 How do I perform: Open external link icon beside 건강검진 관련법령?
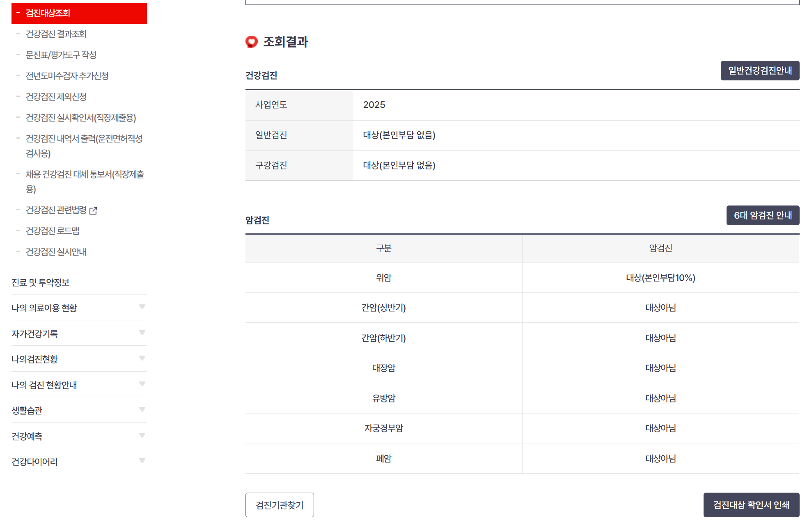pyautogui.click(x=94, y=211)
